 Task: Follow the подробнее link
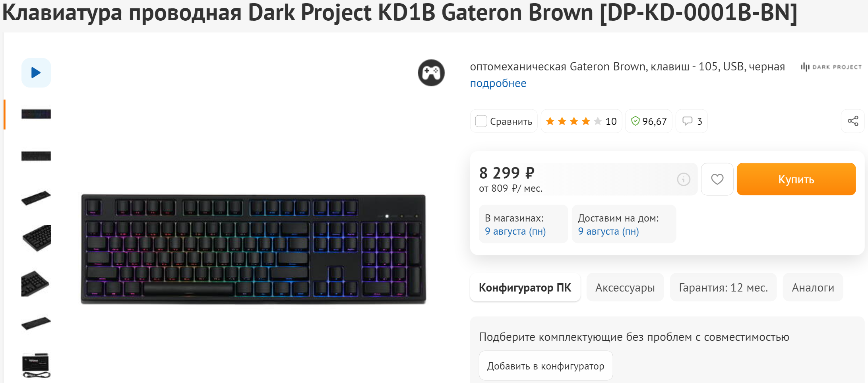498,84
